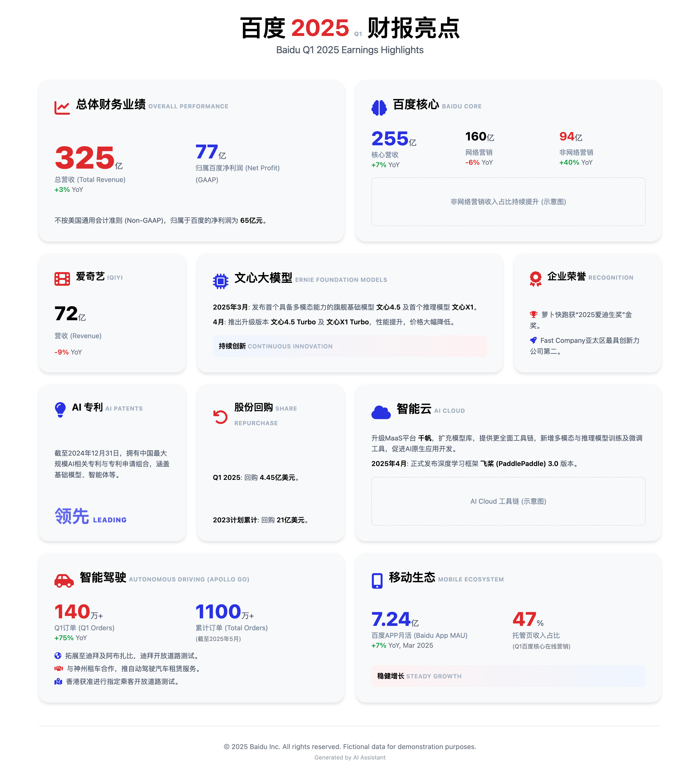700x777 pixels.
Task: Click the map icon before 香港获准
Action: coord(58,681)
